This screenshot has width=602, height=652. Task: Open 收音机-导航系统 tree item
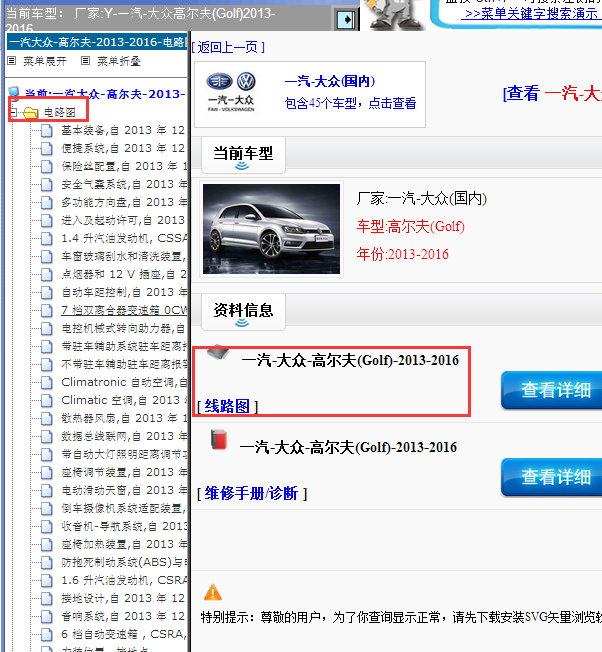[x=124, y=526]
